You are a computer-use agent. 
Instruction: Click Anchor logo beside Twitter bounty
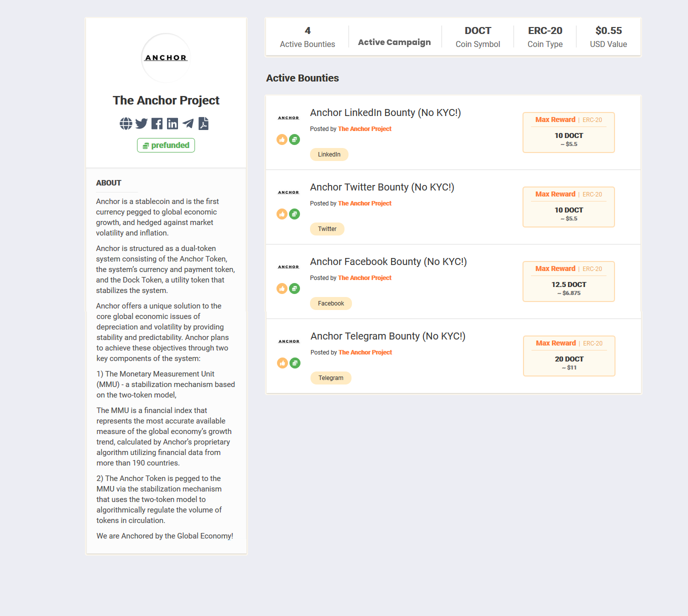pyautogui.click(x=288, y=192)
